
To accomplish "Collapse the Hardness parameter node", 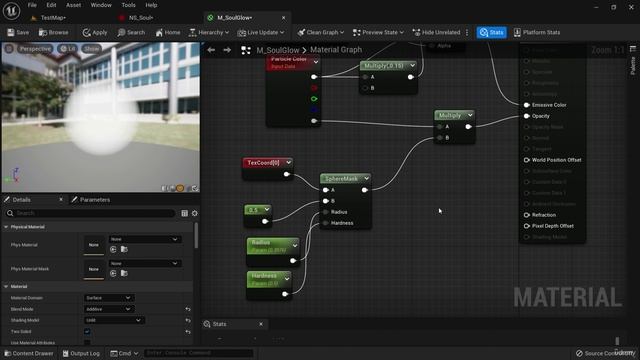I will tap(287, 279).
